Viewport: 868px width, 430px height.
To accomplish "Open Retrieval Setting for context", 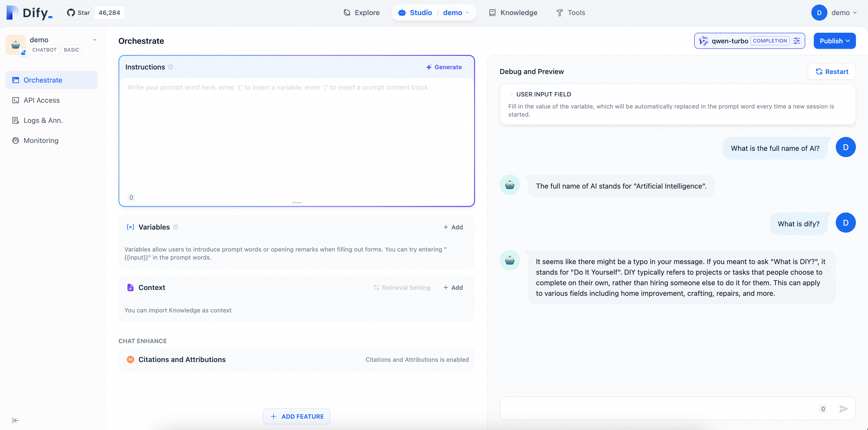I will (x=402, y=288).
